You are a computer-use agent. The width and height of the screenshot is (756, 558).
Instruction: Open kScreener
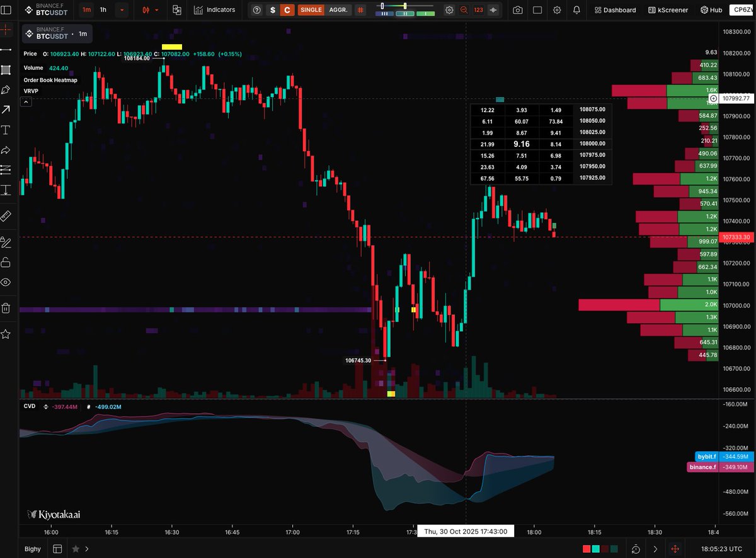[667, 10]
